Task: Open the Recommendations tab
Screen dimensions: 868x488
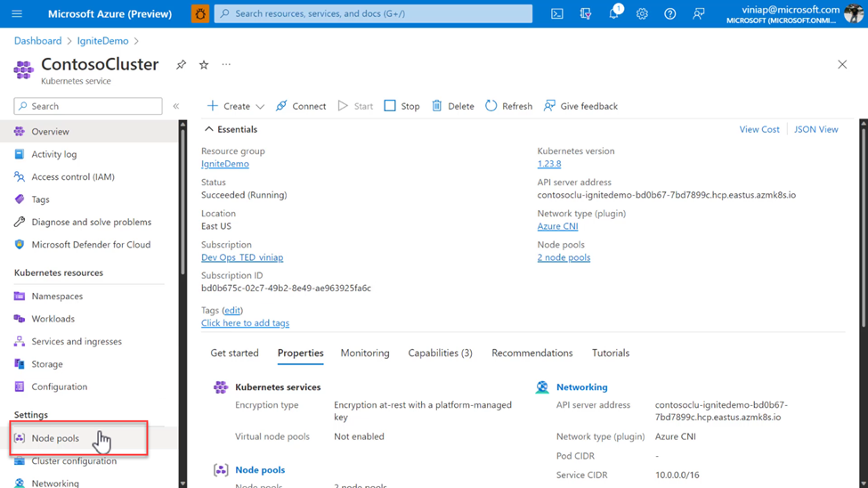Action: [x=532, y=353]
